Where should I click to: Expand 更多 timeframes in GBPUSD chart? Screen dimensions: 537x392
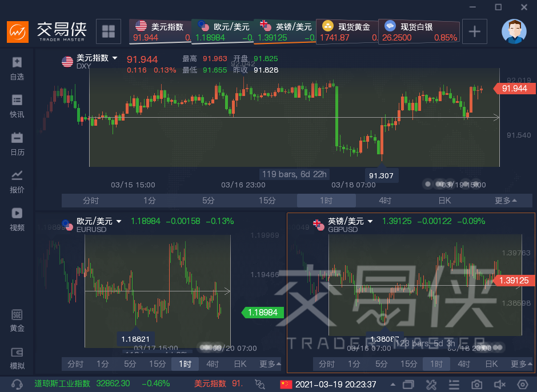pyautogui.click(x=521, y=364)
